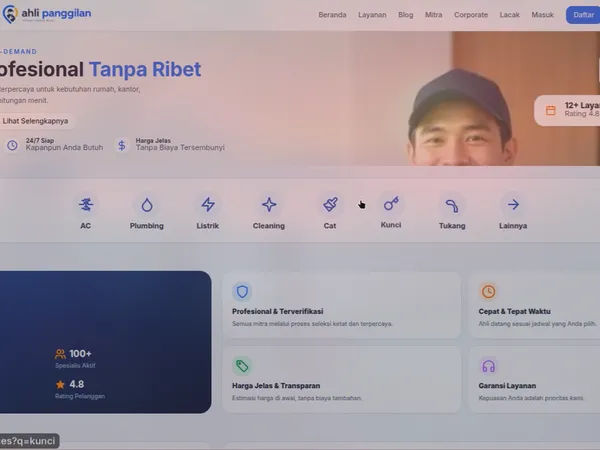Screen dimensions: 600x450
Task: Click the Spesialis Aktif label
Action: [75, 365]
